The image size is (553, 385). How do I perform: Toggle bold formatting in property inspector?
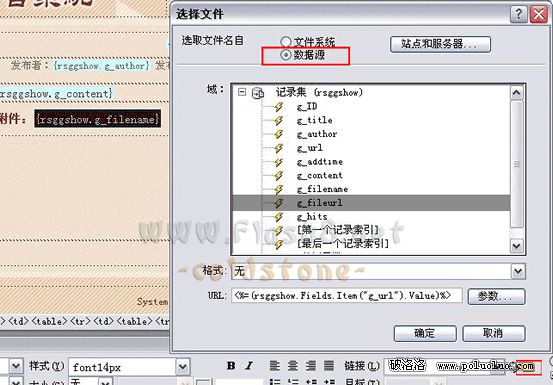231,366
